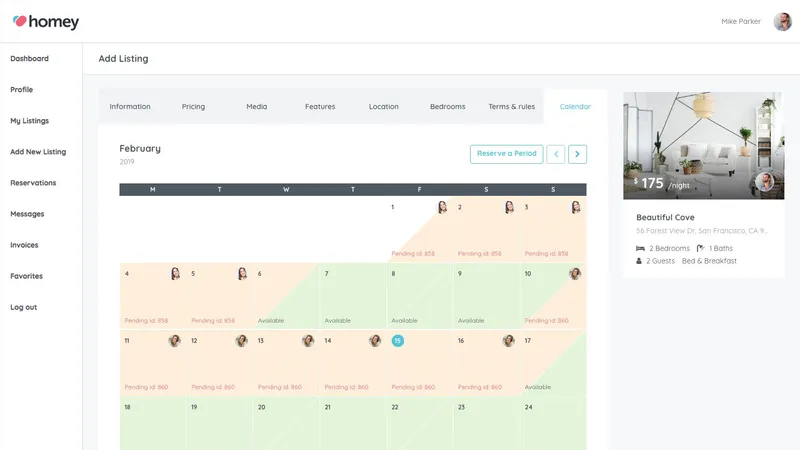
Task: Click the homey heart logo
Action: [19, 21]
